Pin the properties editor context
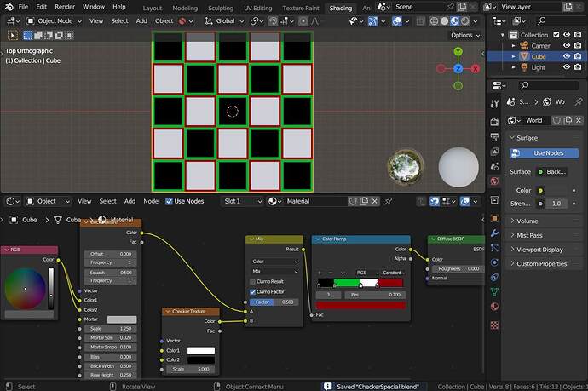Viewport: 588px width, 391px height. coord(578,102)
